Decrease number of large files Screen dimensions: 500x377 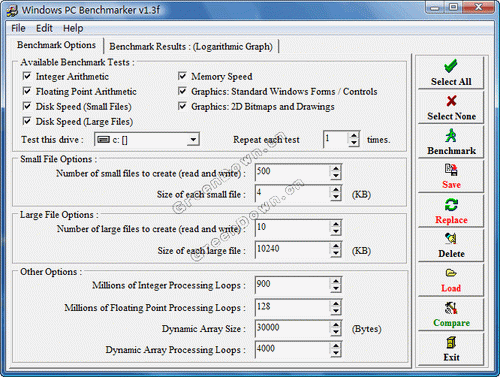[x=336, y=231]
